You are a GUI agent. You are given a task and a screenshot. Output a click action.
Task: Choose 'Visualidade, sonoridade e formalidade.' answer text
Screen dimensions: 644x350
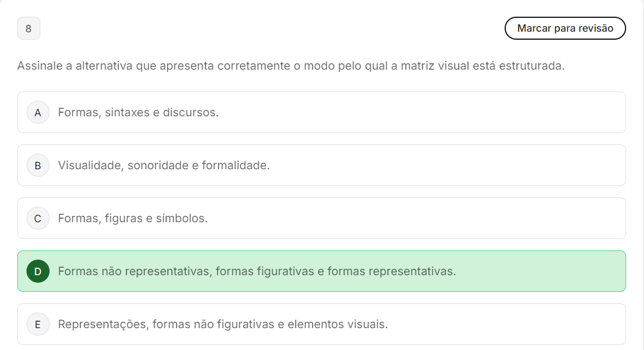pyautogui.click(x=164, y=165)
